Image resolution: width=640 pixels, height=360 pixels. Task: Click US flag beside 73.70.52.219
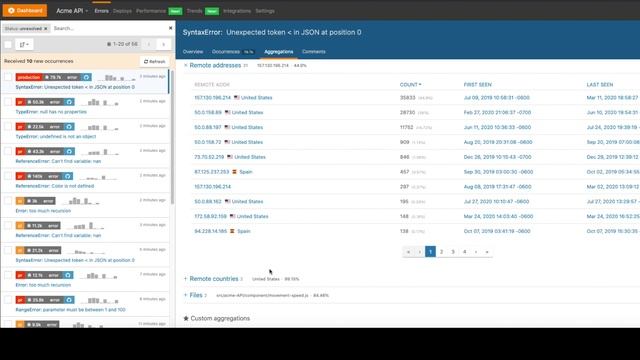pyautogui.click(x=230, y=157)
